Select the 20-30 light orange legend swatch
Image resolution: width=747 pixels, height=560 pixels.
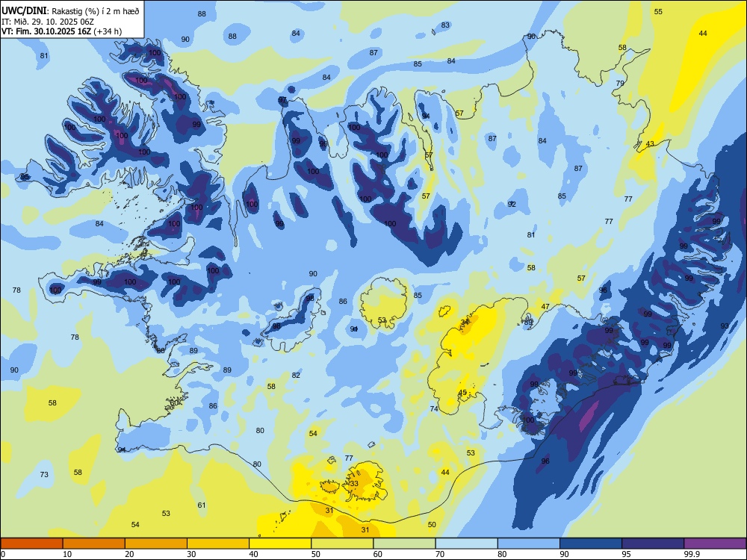pyautogui.click(x=156, y=544)
